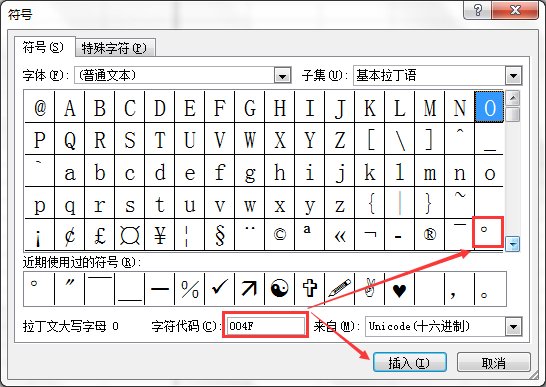This screenshot has width=546, height=387.
Task: Choose the left curly brace symbol
Action: point(369,203)
